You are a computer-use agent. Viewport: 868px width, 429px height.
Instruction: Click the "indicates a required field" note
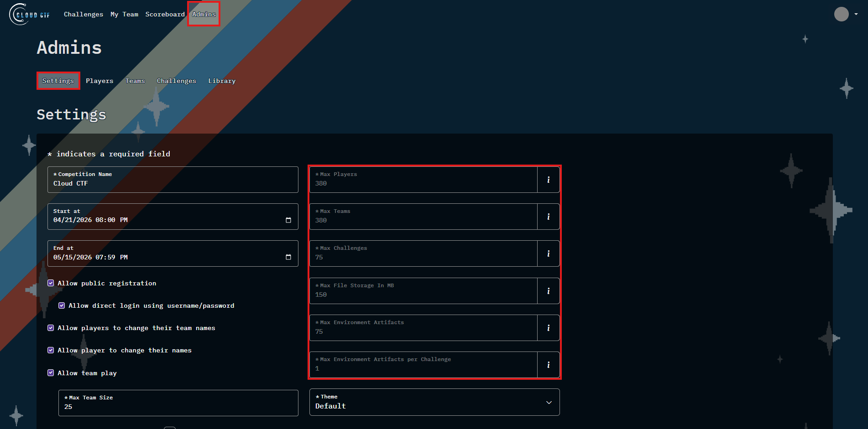(x=109, y=154)
